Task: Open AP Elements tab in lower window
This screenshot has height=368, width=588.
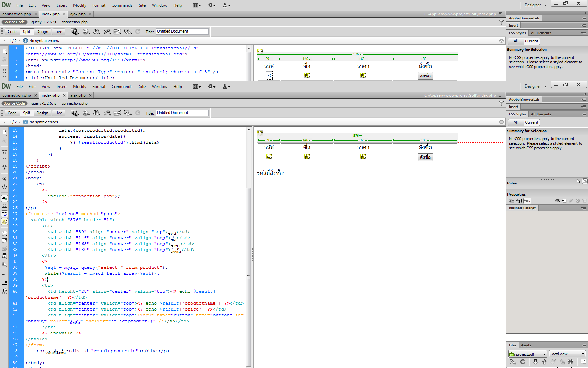Action: (x=541, y=114)
